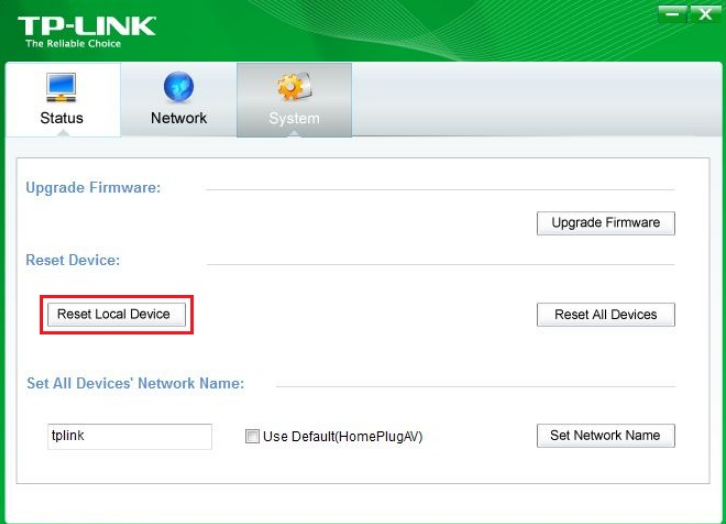
Task: Click the "Reset Device:" section heading
Action: pos(73,260)
